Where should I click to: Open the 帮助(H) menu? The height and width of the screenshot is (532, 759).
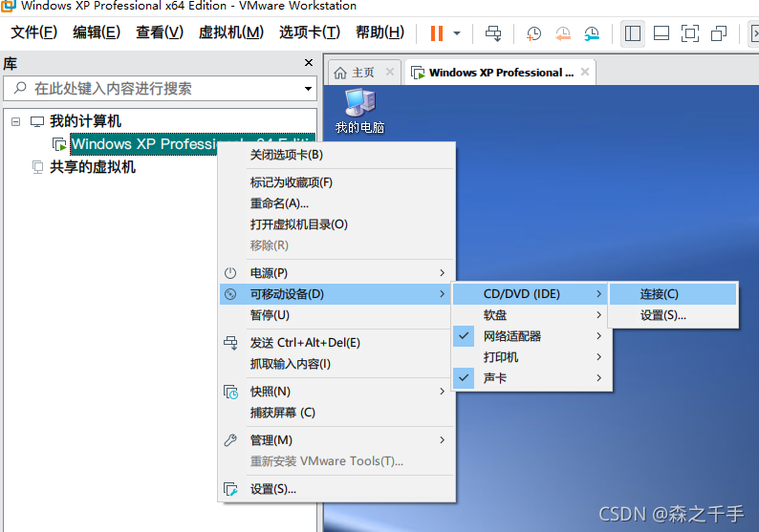tap(380, 32)
